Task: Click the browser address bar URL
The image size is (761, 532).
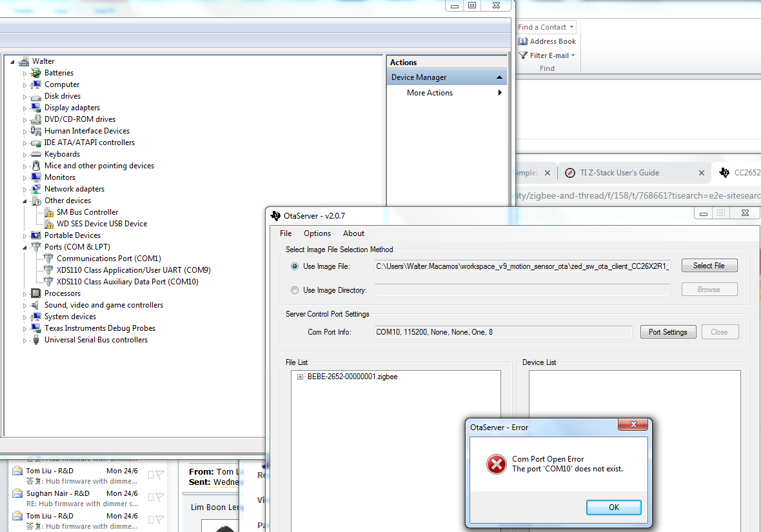Action: pos(638,195)
